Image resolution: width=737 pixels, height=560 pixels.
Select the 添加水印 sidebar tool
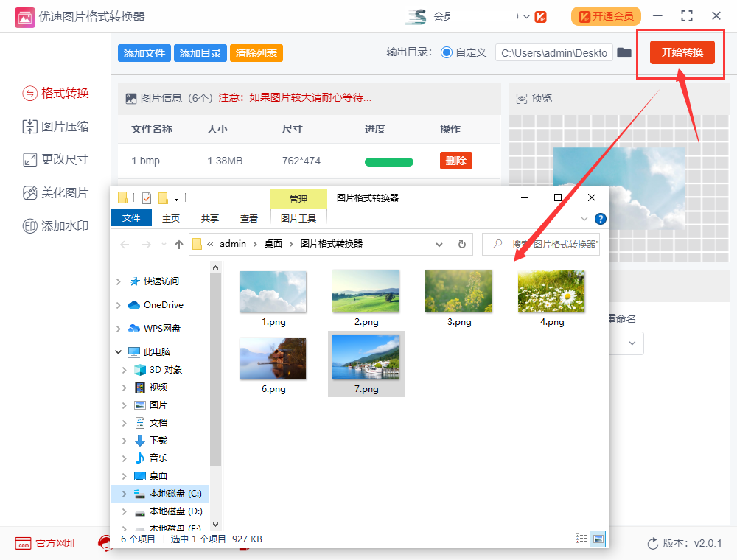pos(55,226)
